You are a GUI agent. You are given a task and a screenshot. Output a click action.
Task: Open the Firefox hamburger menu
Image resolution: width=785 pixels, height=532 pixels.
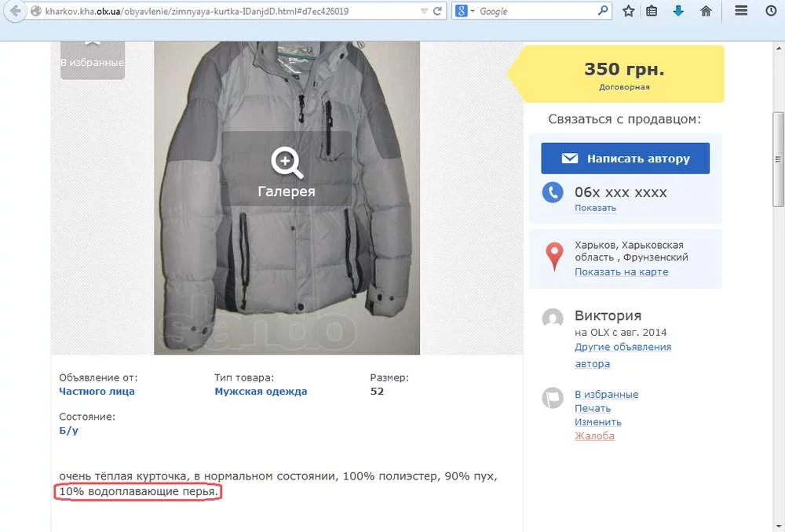tap(741, 12)
